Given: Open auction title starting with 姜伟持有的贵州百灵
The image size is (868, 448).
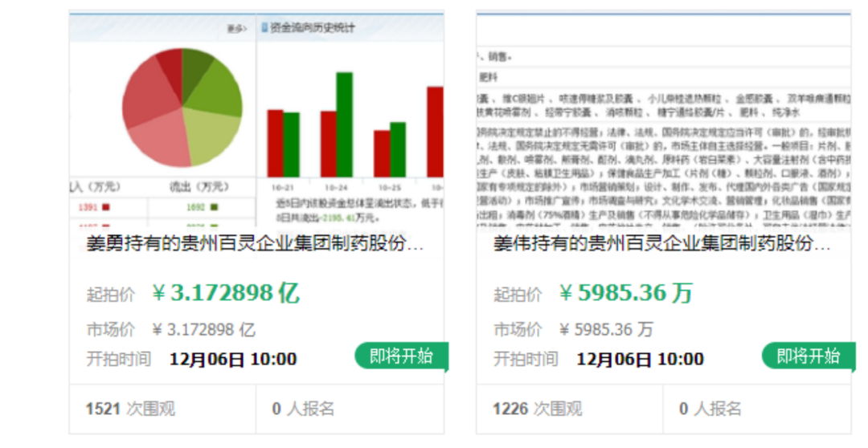Looking at the screenshot, I should 662,242.
